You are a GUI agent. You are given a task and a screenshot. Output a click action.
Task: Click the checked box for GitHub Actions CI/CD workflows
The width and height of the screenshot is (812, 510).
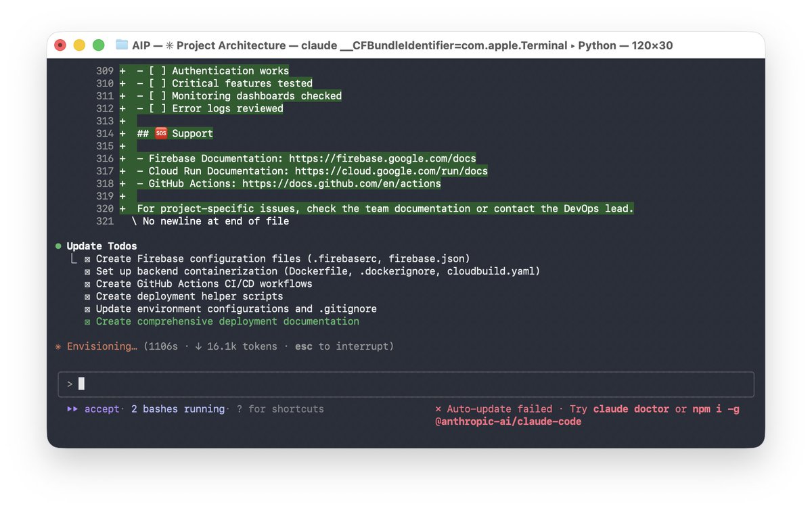[87, 284]
